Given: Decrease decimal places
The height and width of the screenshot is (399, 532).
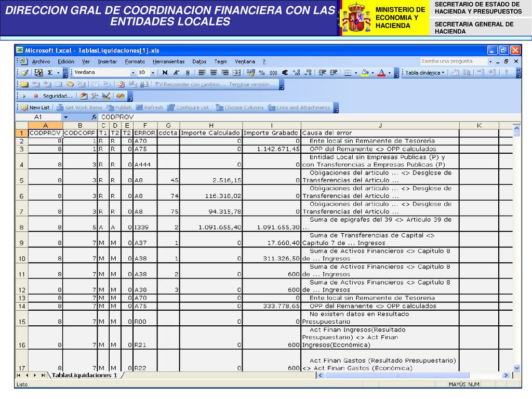Looking at the screenshot, I should (308, 73).
